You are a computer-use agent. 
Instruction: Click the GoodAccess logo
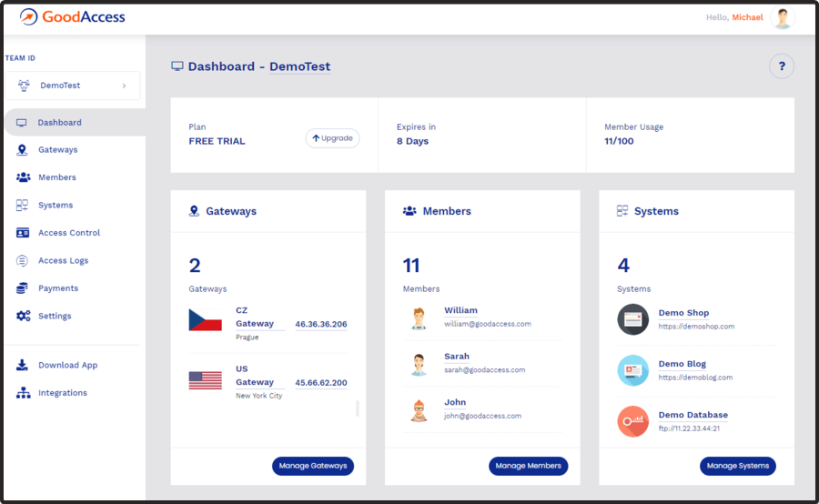pyautogui.click(x=73, y=17)
